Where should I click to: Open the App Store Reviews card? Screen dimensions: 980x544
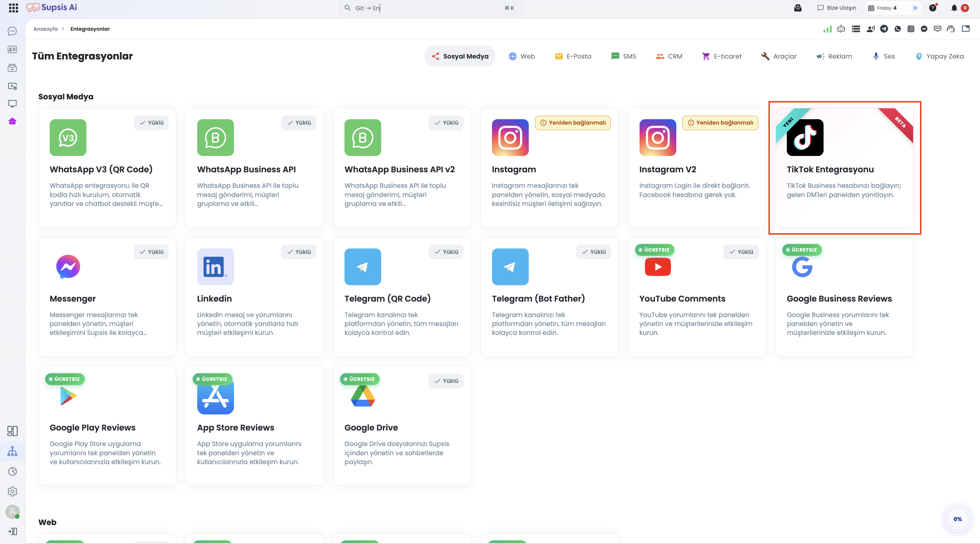(255, 426)
